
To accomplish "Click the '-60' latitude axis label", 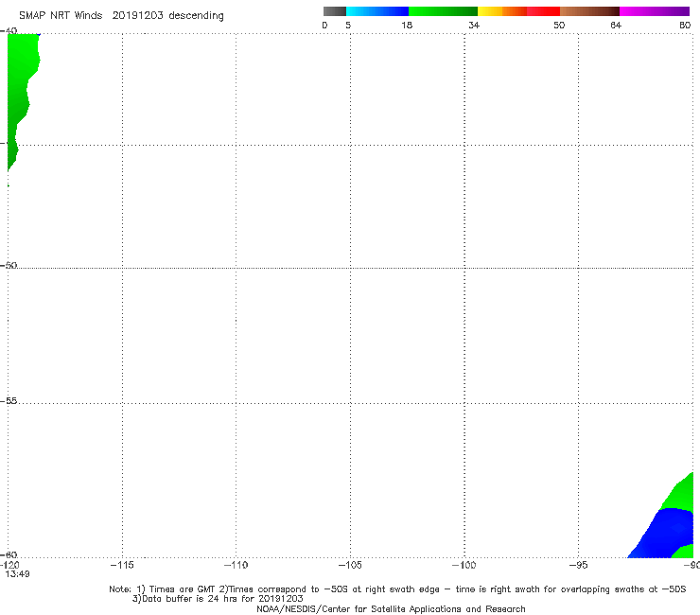I will point(9,554).
